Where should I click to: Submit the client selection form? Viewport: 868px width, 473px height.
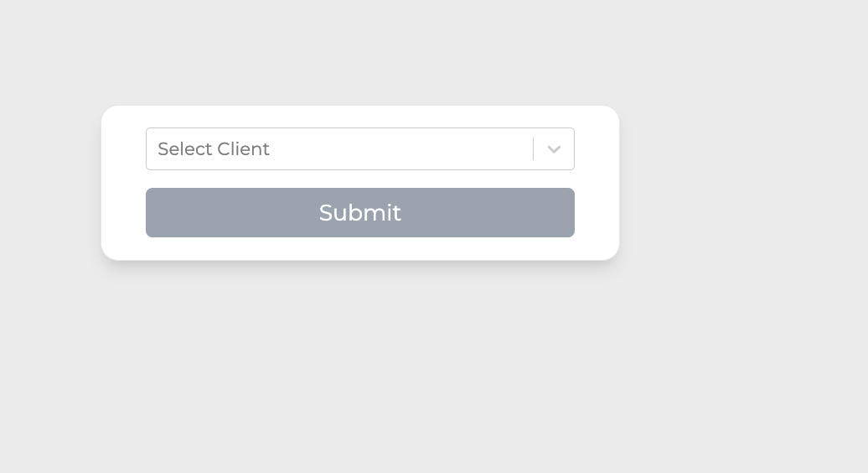tap(360, 213)
